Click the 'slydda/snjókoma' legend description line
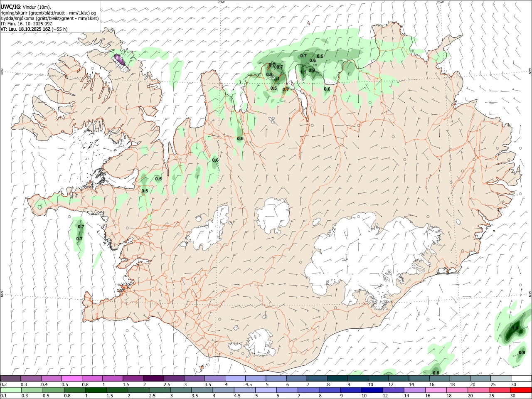The height and width of the screenshot is (399, 532). pos(49,18)
